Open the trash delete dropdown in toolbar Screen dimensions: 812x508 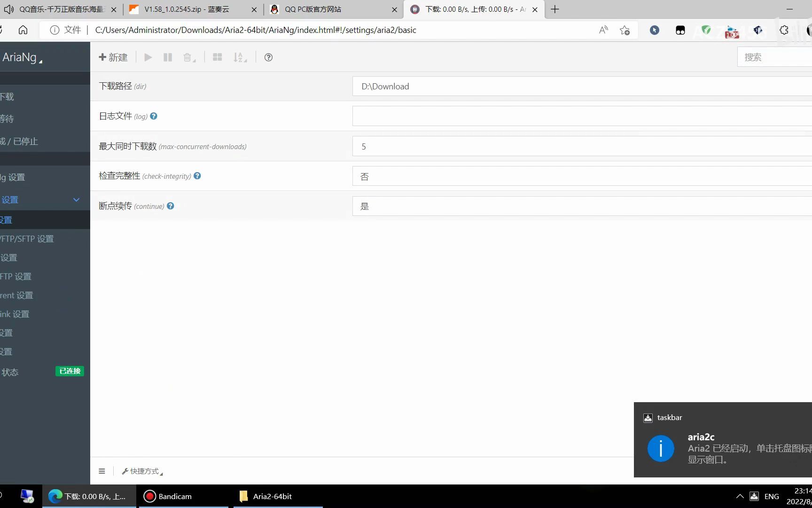coord(189,57)
